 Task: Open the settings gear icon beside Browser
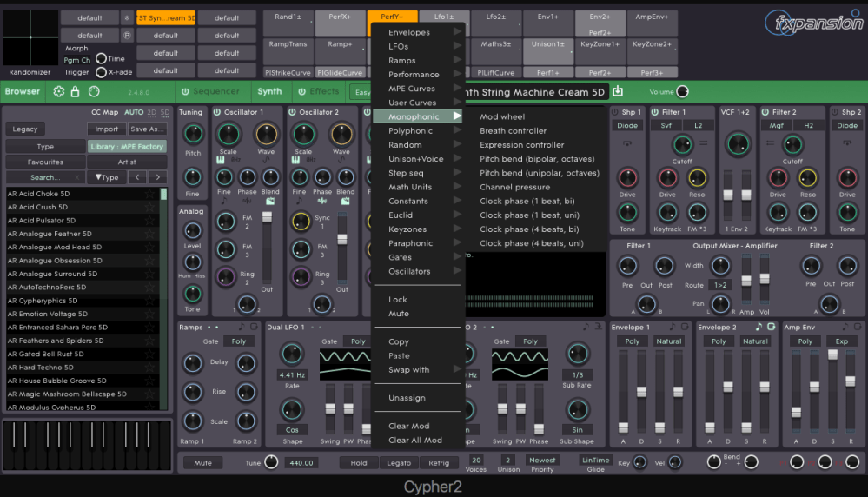pyautogui.click(x=59, y=91)
